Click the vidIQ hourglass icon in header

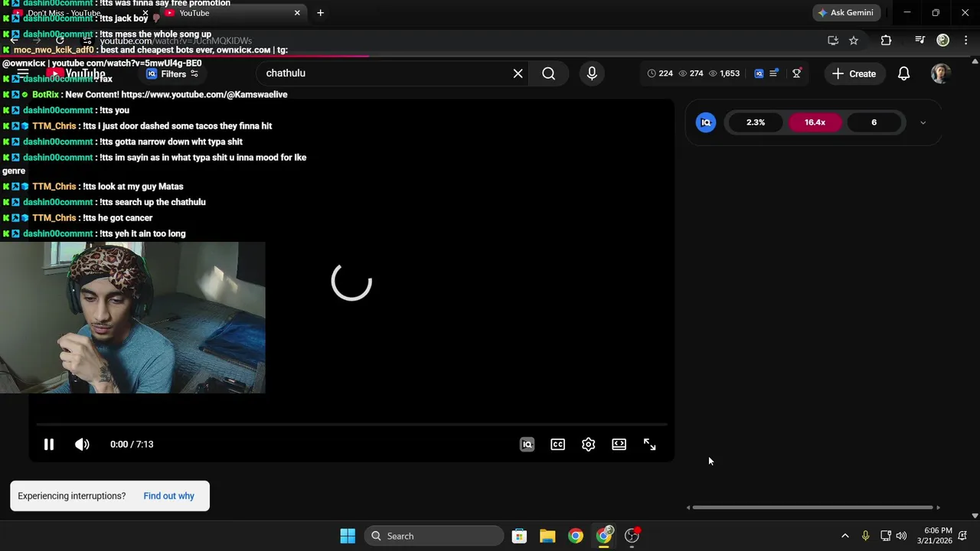(x=797, y=73)
